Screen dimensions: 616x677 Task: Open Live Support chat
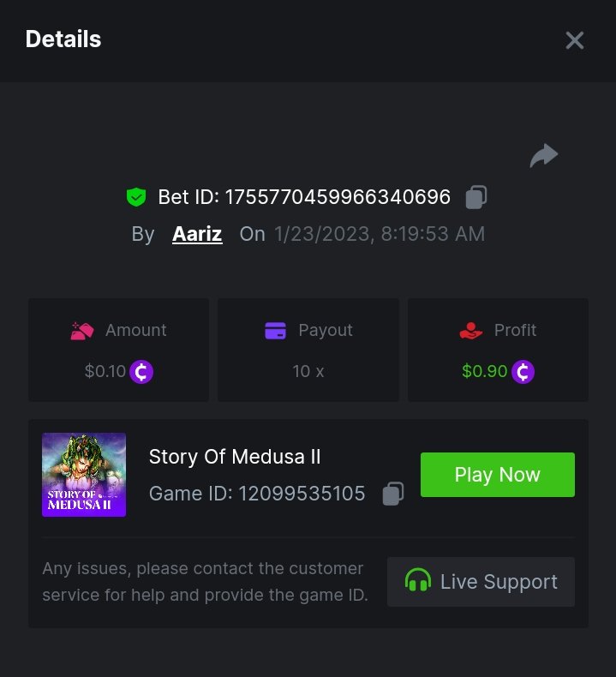[x=481, y=582]
